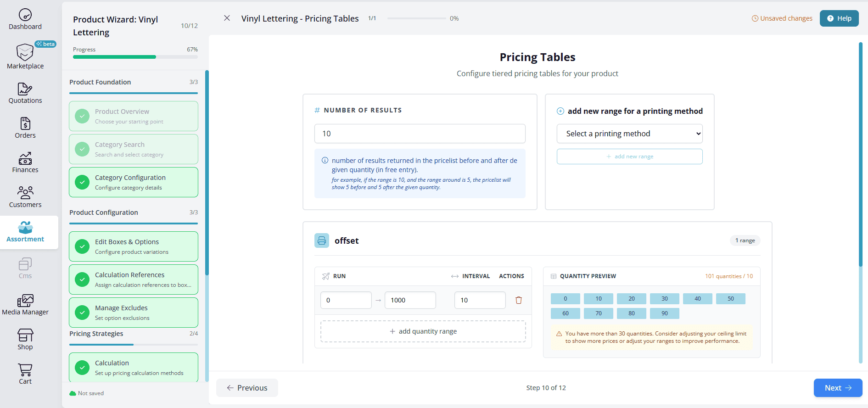868x408 pixels.
Task: Open the Finances section
Action: [25, 162]
